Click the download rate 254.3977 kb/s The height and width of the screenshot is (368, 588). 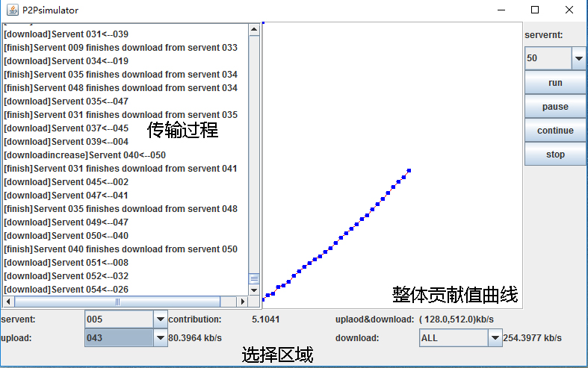(532, 338)
